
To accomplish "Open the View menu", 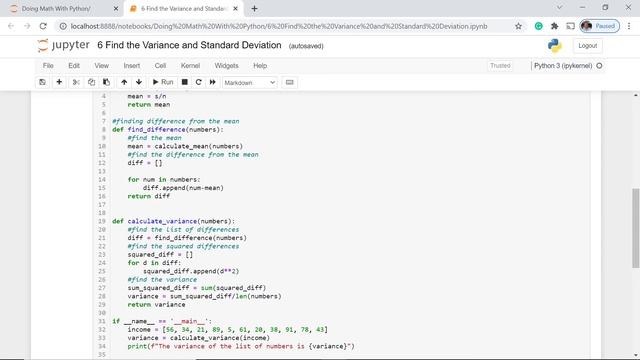I will [x=102, y=66].
